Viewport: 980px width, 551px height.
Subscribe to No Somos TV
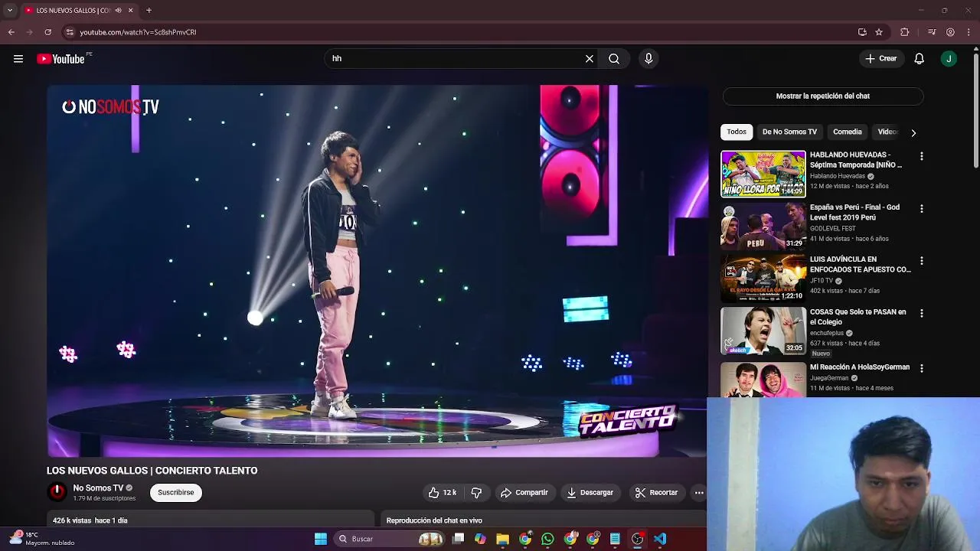pyautogui.click(x=176, y=492)
